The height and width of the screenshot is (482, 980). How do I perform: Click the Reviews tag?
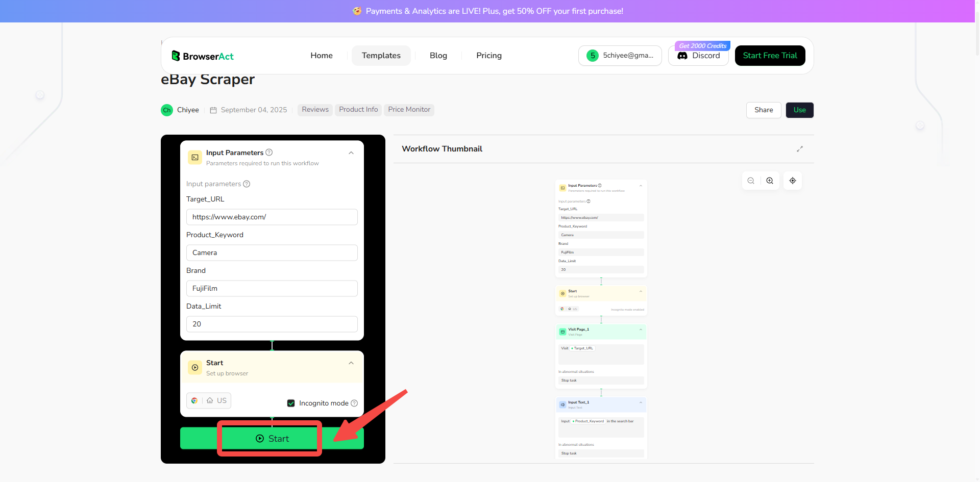pyautogui.click(x=315, y=110)
